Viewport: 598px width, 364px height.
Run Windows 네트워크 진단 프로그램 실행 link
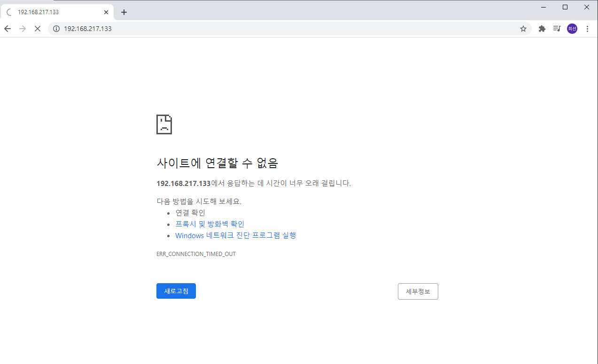pos(236,235)
